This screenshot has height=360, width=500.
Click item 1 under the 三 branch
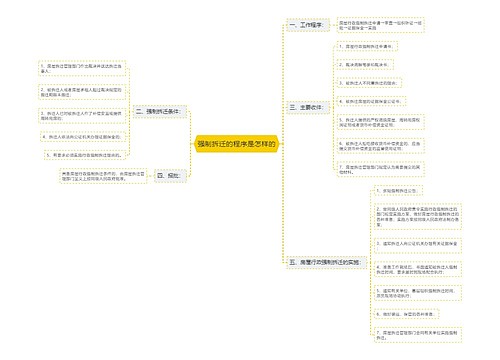point(367,47)
